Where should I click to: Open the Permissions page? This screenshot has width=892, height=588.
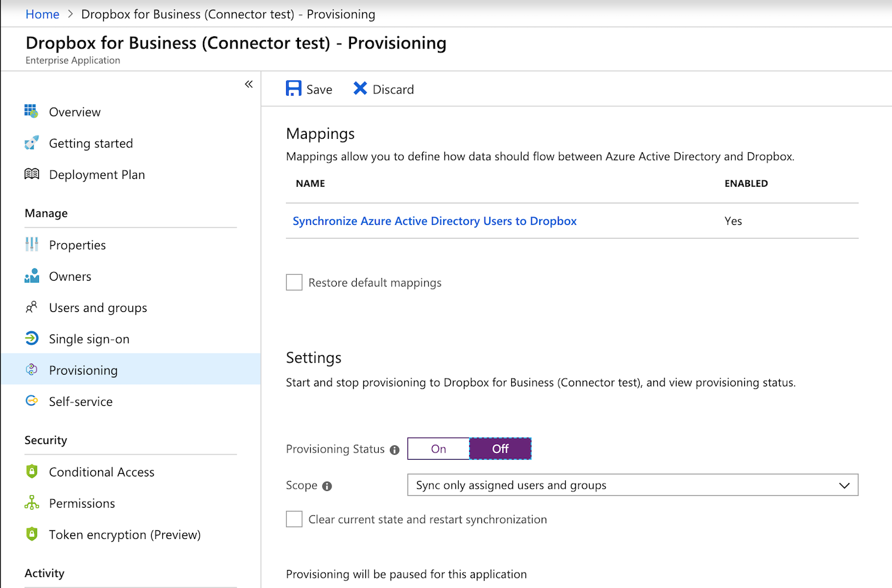[x=82, y=504]
